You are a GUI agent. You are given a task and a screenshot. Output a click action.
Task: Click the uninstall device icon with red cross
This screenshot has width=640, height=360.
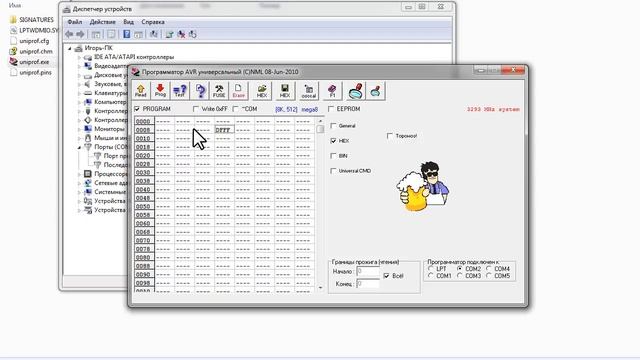pos(181,34)
